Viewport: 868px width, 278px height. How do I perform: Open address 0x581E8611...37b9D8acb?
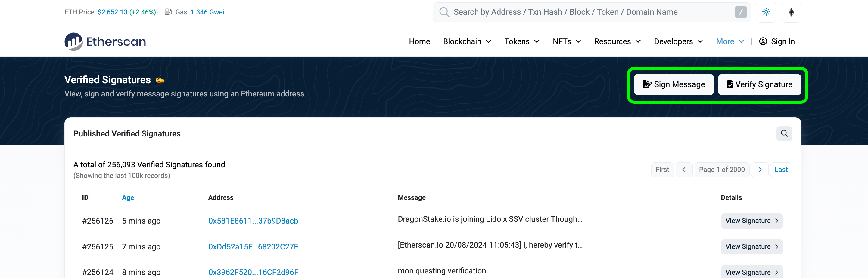coord(253,221)
